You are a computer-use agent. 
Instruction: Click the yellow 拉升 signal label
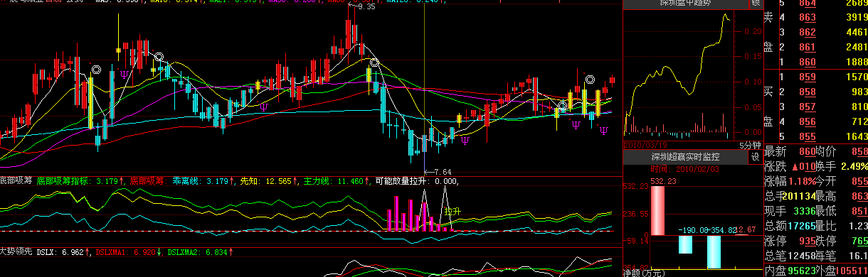point(452,212)
